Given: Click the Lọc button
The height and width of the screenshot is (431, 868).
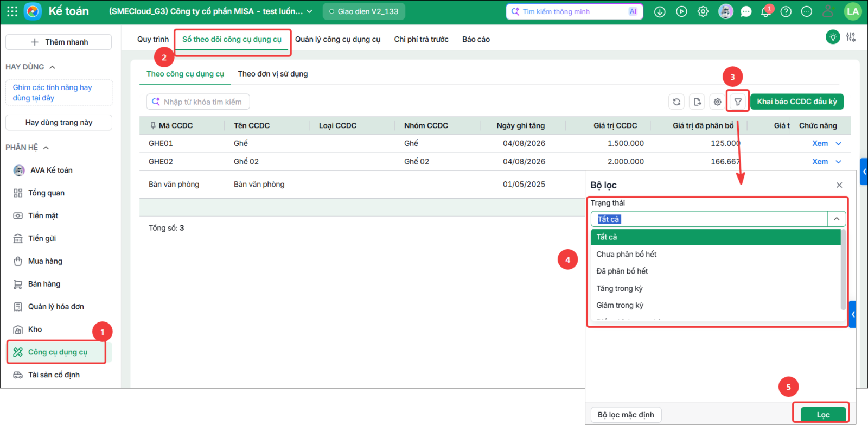Looking at the screenshot, I should 823,415.
